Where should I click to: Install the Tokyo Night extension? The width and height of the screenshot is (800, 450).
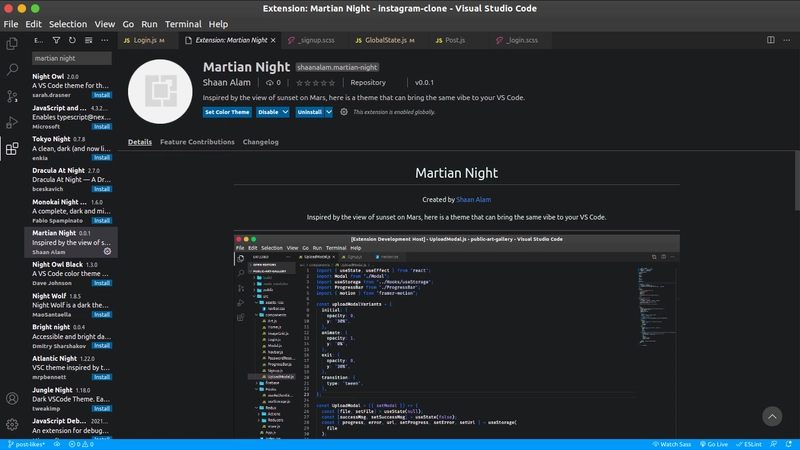[x=102, y=158]
